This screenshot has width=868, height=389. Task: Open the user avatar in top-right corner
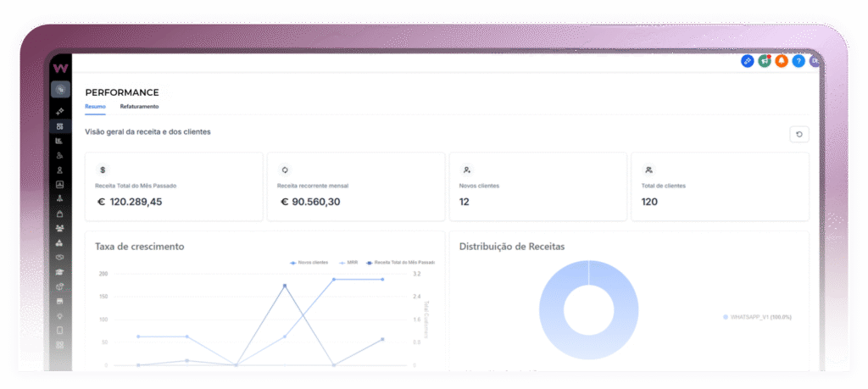tap(814, 61)
